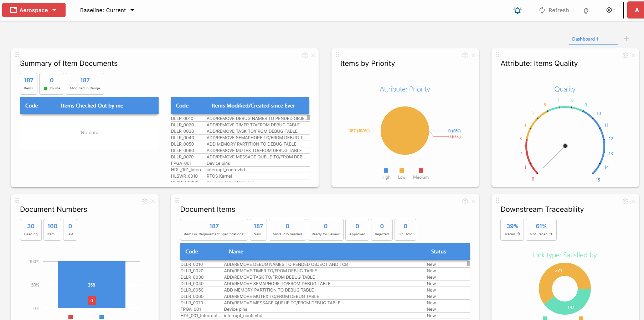The image size is (644, 320).
Task: Open settings of Summary of Item Documents widget
Action: [305, 56]
